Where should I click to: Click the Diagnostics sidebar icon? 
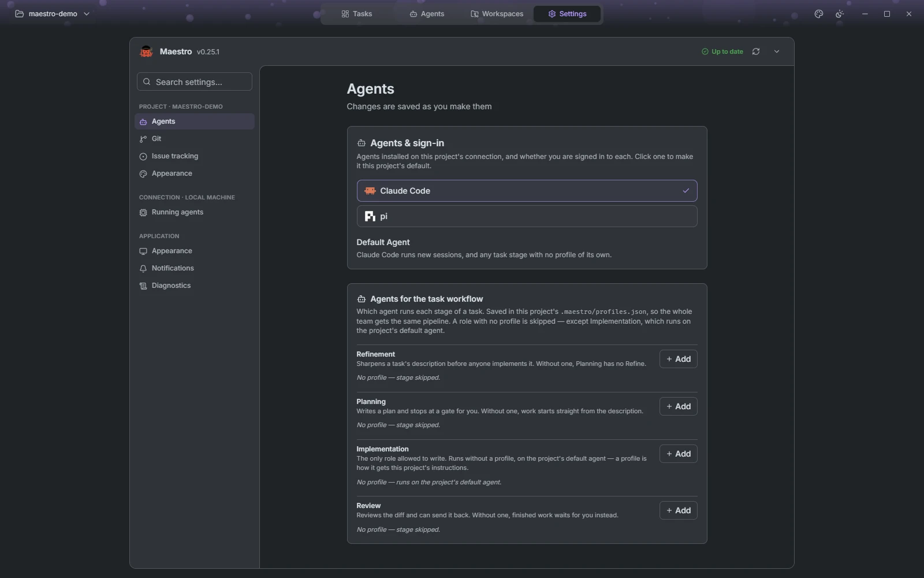[x=143, y=286]
